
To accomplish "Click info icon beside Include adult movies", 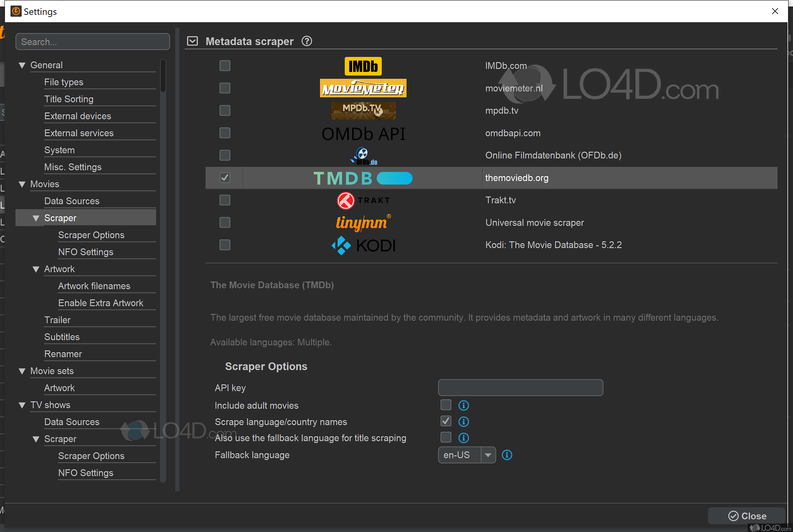I will [x=463, y=405].
